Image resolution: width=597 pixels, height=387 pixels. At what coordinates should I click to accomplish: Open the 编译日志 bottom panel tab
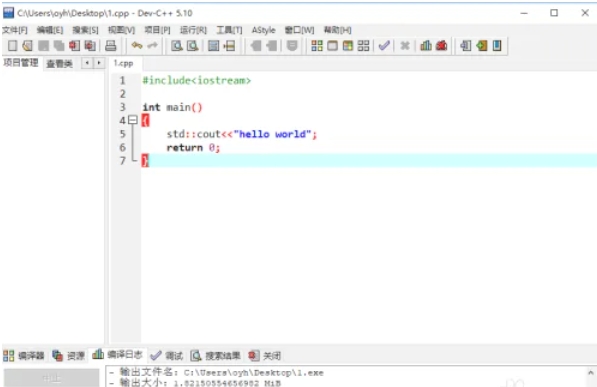[x=117, y=355]
